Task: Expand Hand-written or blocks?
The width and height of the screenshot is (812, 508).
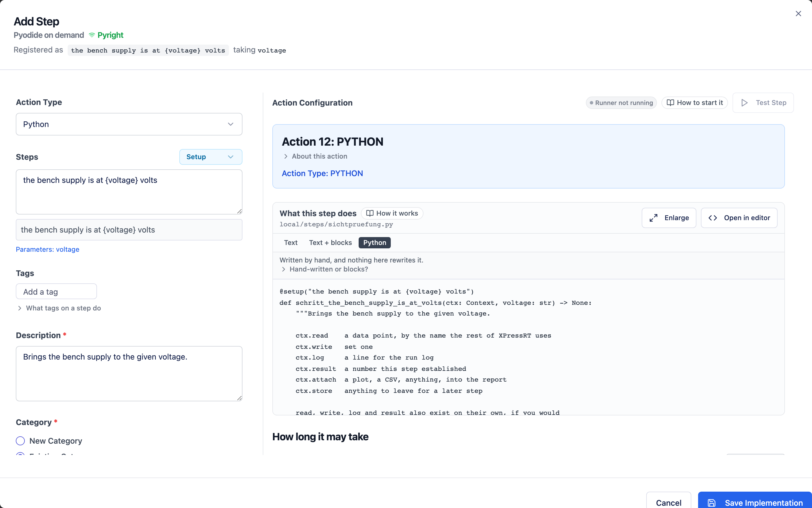Action: pos(325,269)
